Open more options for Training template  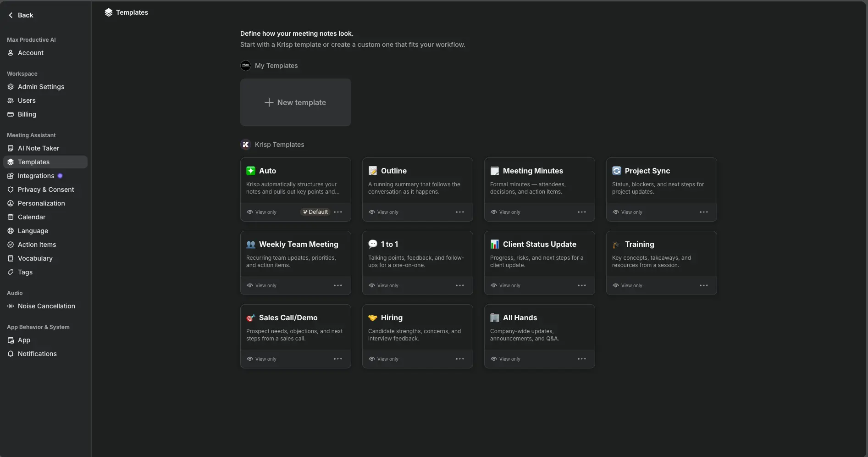click(x=704, y=285)
